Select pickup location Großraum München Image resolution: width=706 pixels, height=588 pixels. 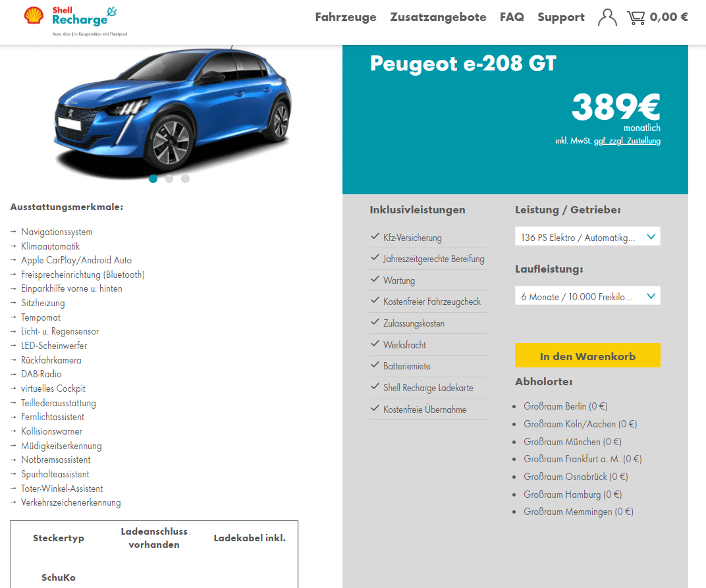coord(572,442)
